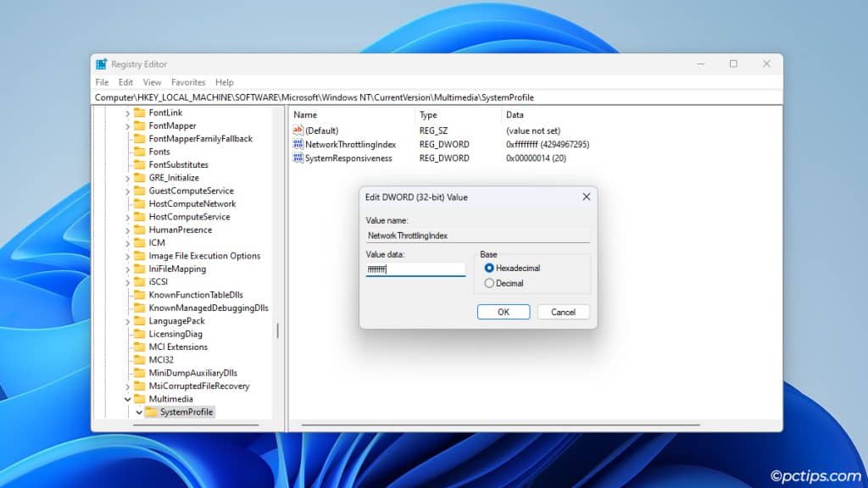Click inside the Value data field
The width and height of the screenshot is (868, 488).
click(x=415, y=269)
